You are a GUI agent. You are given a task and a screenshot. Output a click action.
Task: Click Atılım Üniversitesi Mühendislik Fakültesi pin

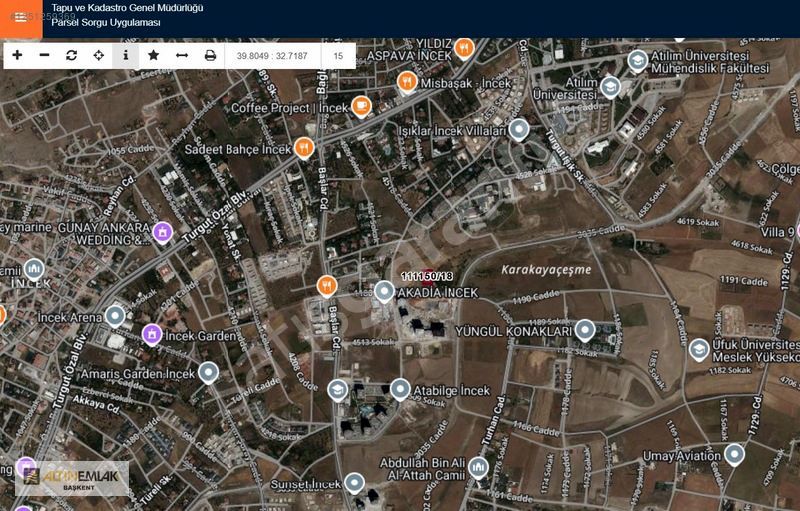pos(637,61)
